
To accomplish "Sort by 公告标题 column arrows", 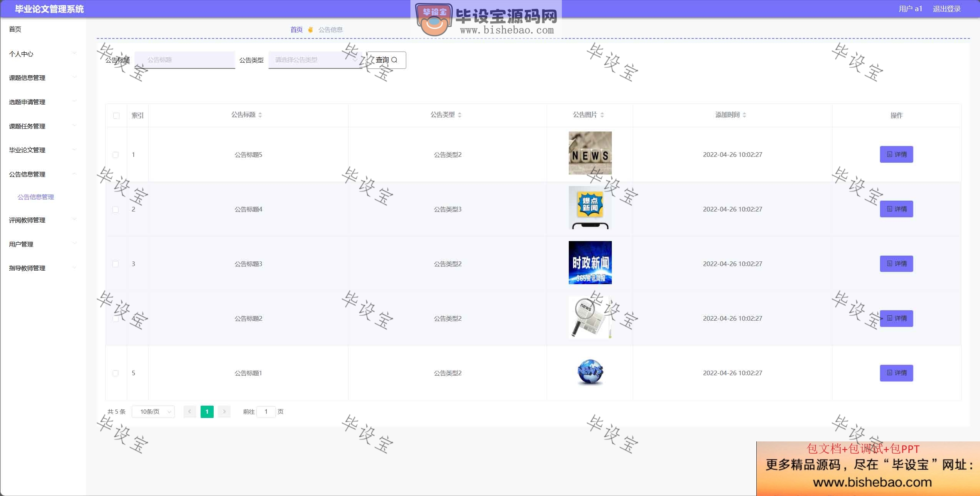I will (x=260, y=115).
